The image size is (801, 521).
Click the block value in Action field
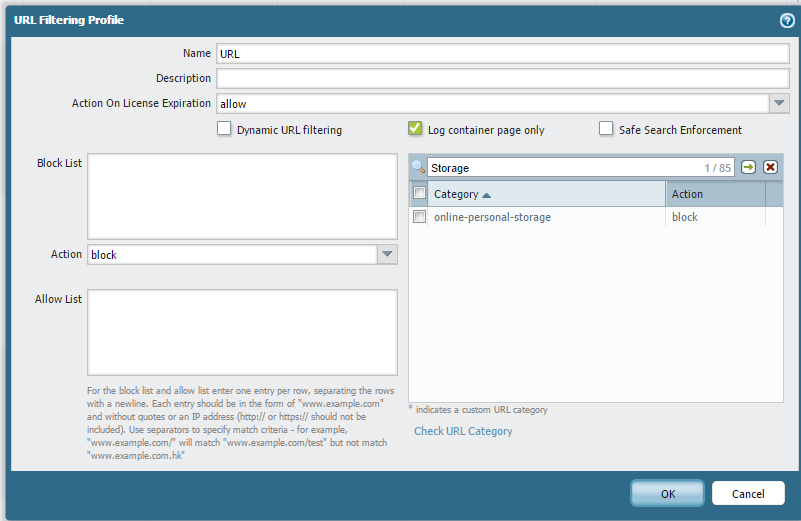pos(104,255)
